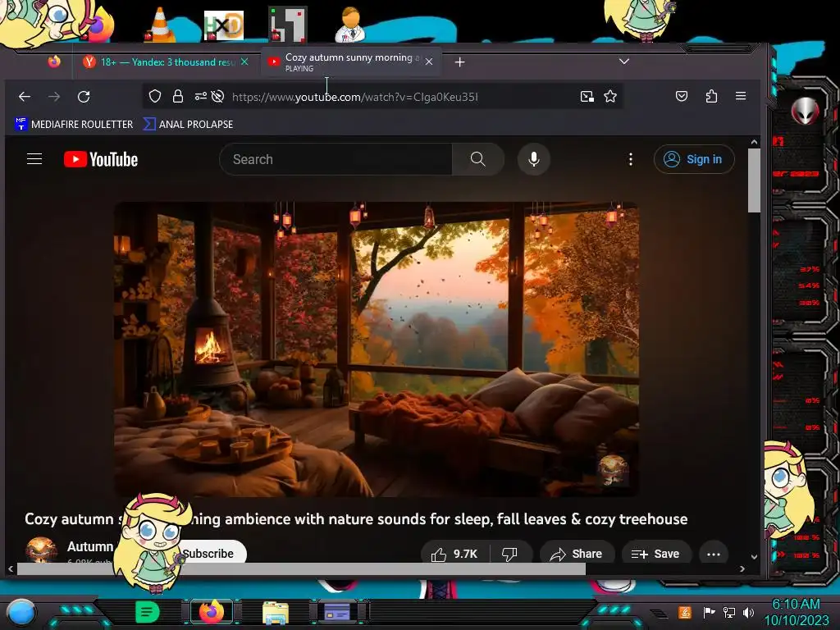Submit search with magnifier button
The height and width of the screenshot is (630, 840).
click(478, 159)
